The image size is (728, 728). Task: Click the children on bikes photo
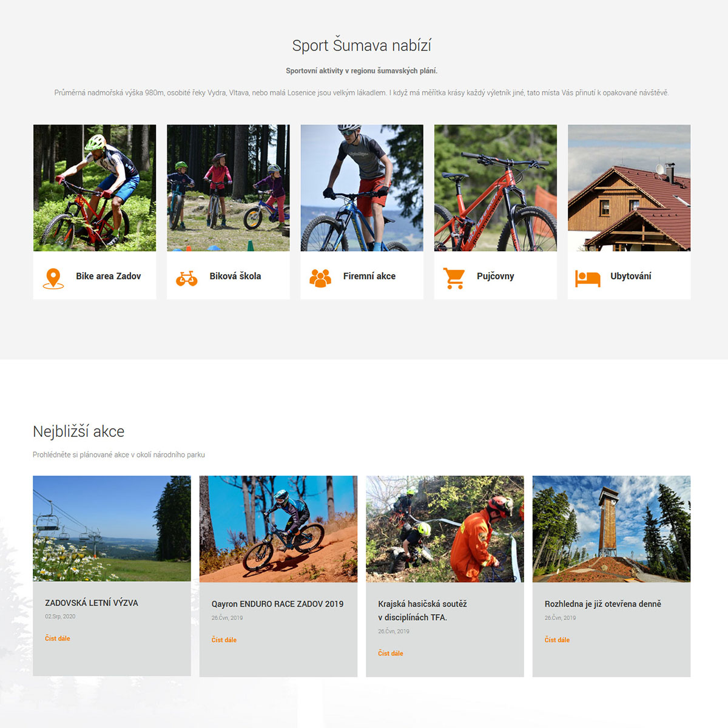228,188
